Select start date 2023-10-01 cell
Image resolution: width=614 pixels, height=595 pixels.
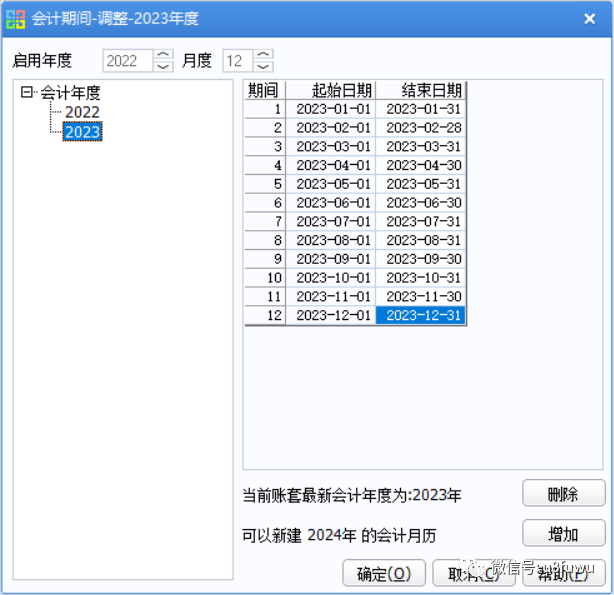(x=331, y=278)
